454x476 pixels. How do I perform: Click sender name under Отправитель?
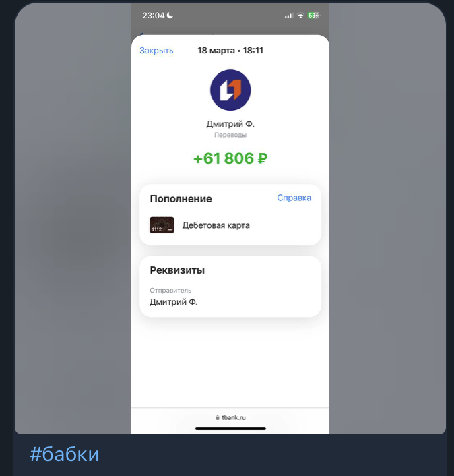[174, 302]
